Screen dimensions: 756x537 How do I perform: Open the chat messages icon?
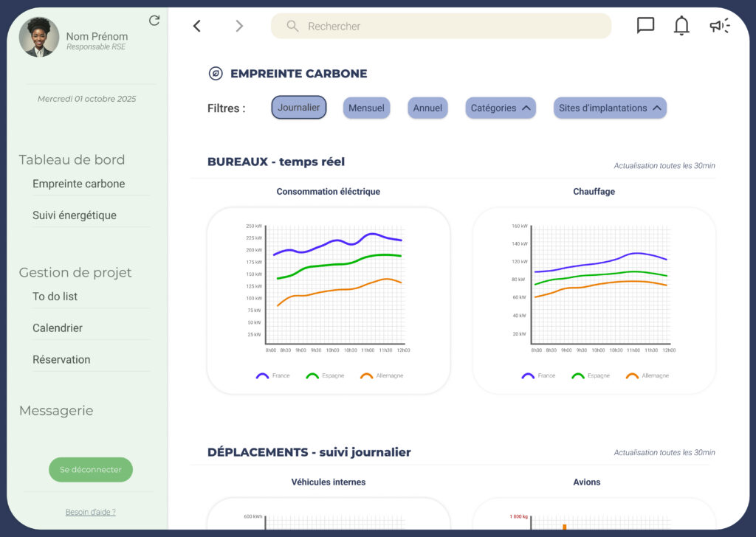[x=645, y=26]
